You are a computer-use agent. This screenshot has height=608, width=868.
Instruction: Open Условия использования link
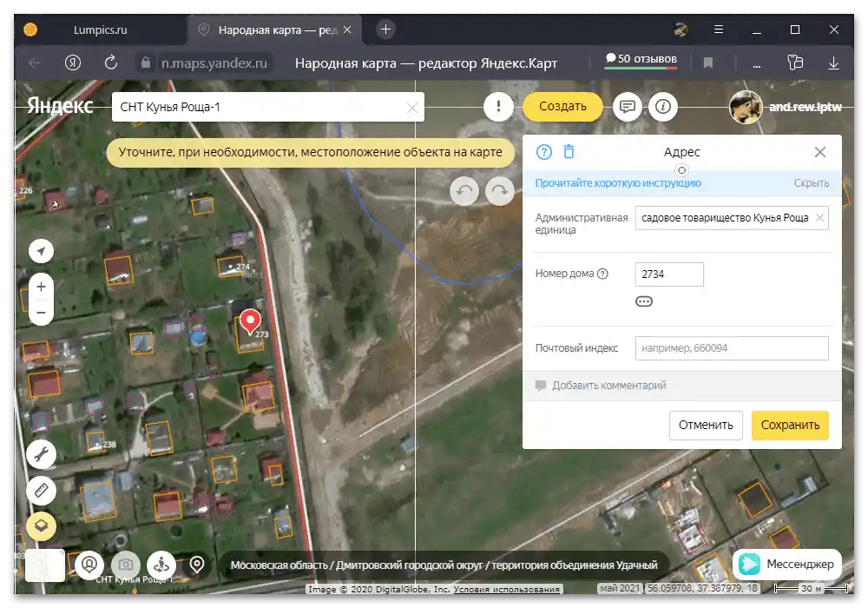tap(506, 589)
